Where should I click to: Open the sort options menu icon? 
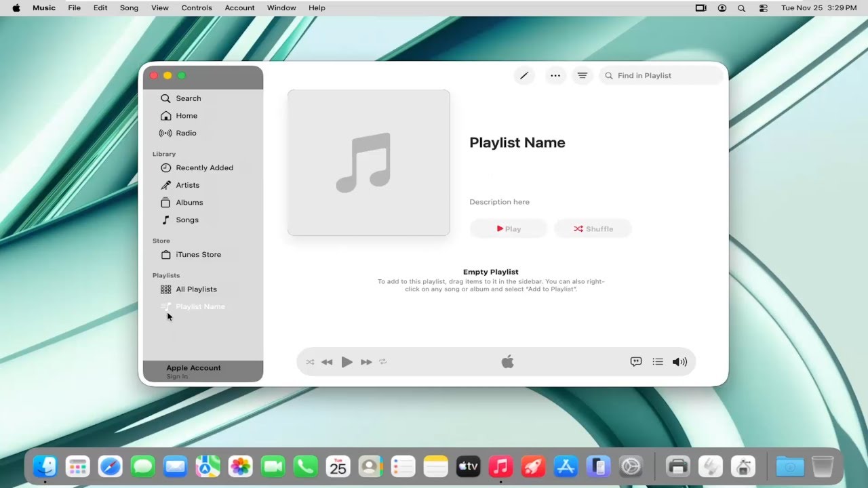tap(582, 76)
